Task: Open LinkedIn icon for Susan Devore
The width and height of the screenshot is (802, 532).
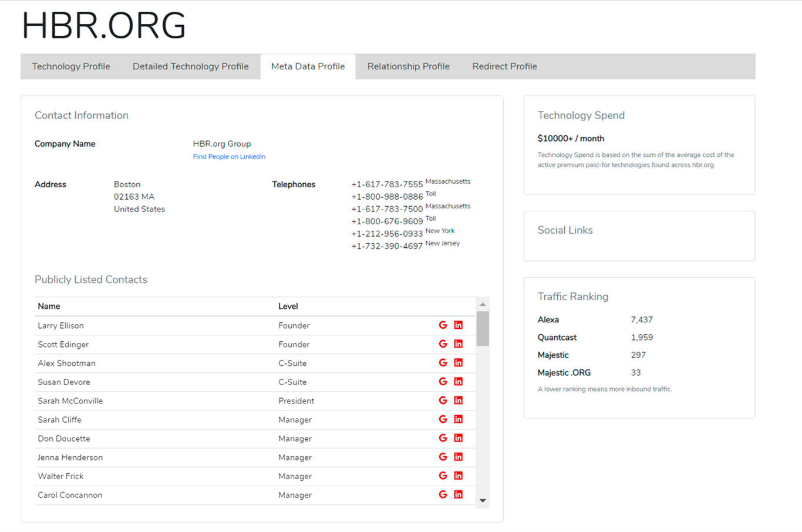Action: click(x=459, y=382)
